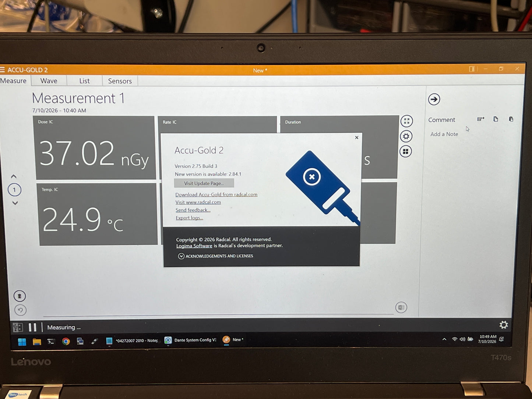Click the Excel export icon
The height and width of the screenshot is (399, 532).
tap(401, 307)
